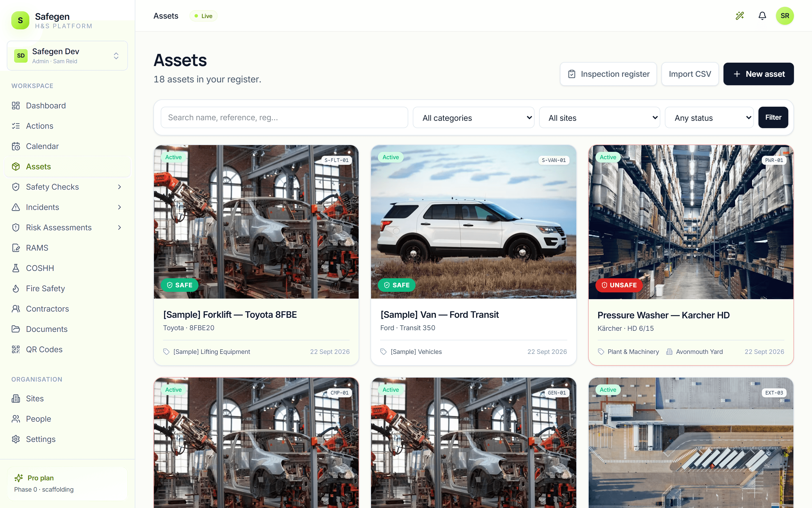This screenshot has height=508, width=812.
Task: Click the People icon in Organisation
Action: point(16,419)
